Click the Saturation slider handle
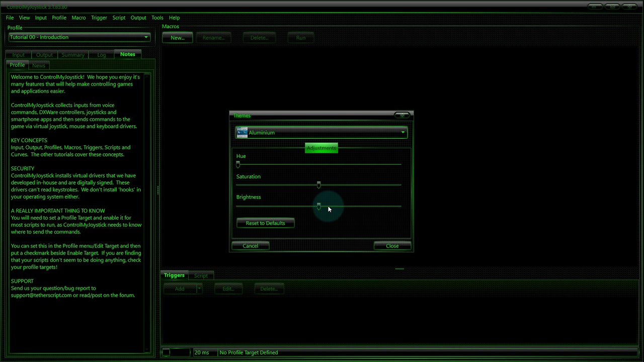The image size is (644, 362). (318, 185)
